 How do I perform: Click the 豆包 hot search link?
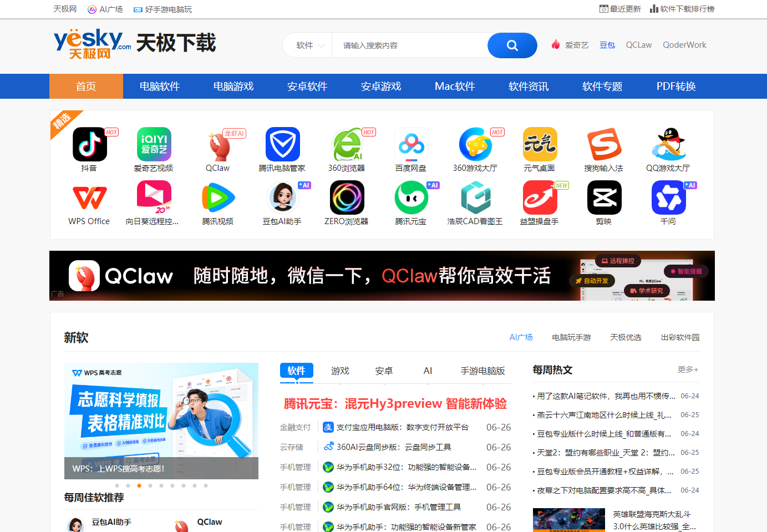[x=607, y=45]
